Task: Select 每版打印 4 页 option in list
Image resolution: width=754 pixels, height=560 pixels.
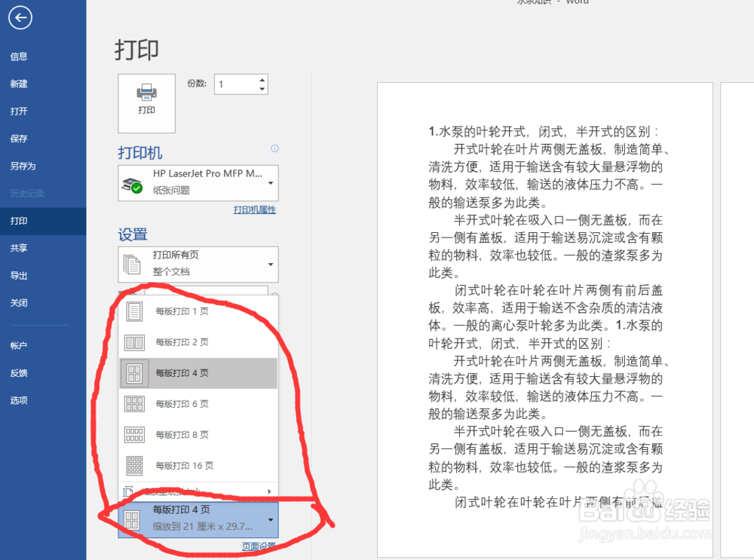Action: [198, 373]
